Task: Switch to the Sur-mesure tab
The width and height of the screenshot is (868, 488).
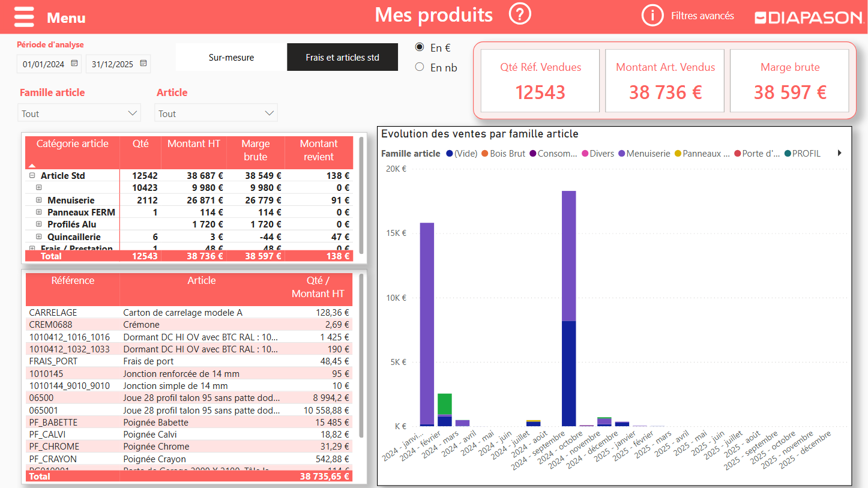Action: (231, 58)
